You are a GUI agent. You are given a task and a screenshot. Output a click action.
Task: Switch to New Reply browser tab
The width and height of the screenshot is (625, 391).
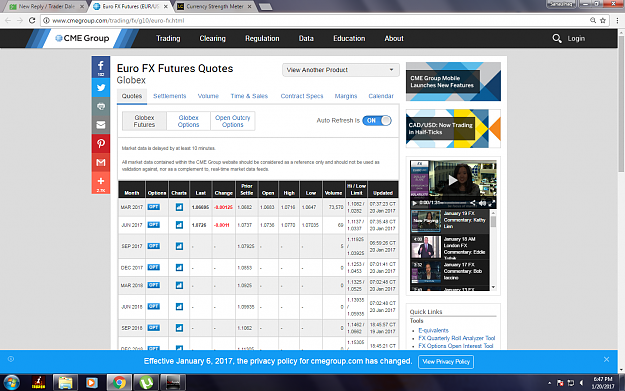click(47, 6)
